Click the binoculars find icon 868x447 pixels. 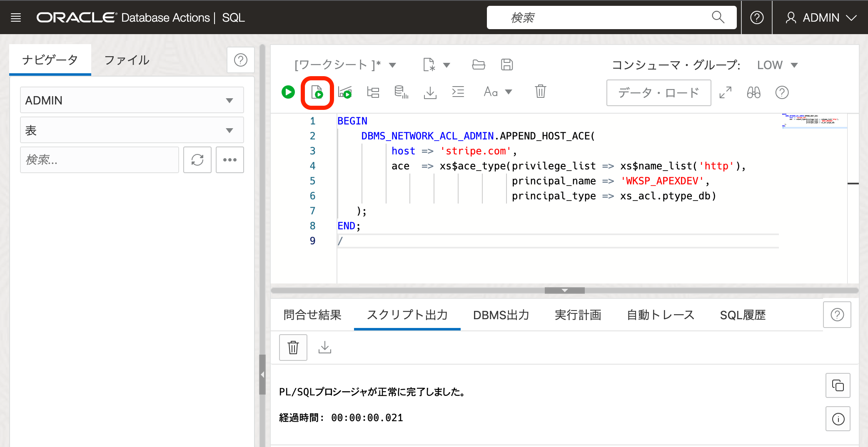754,92
